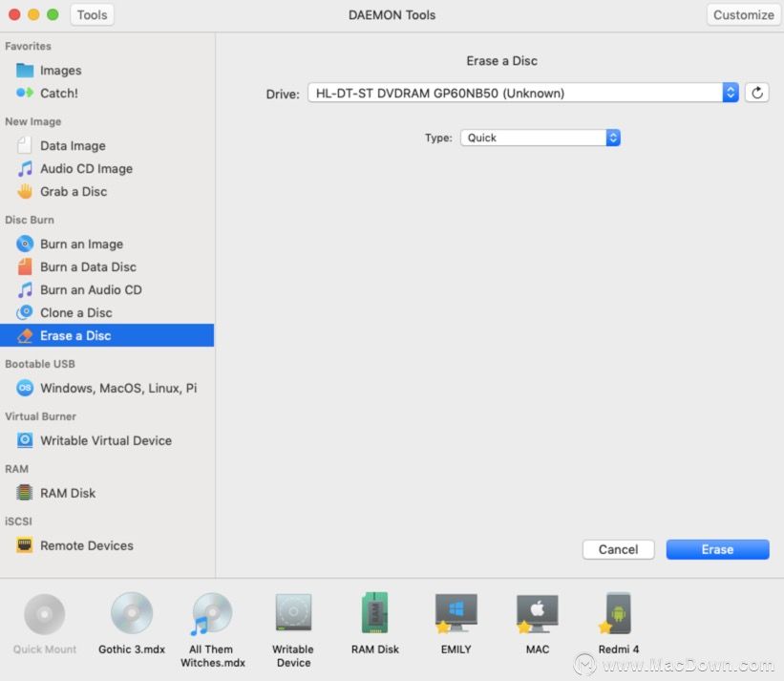
Task: Select Writable Virtual Device sidebar icon
Action: pos(25,440)
